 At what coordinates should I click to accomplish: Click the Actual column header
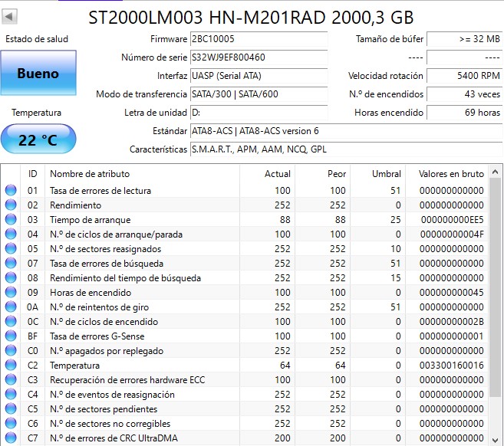pyautogui.click(x=267, y=174)
